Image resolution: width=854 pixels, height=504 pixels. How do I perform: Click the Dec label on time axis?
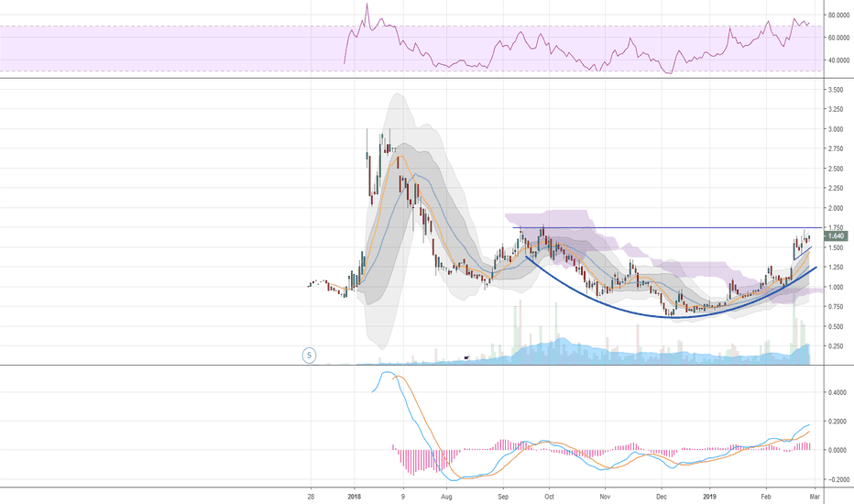[662, 497]
